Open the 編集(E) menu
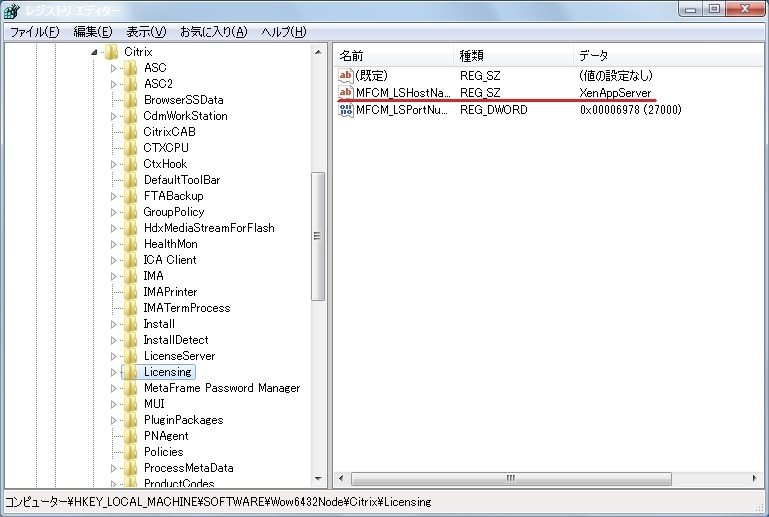Viewport: 769px width, 517px height. pos(92,32)
